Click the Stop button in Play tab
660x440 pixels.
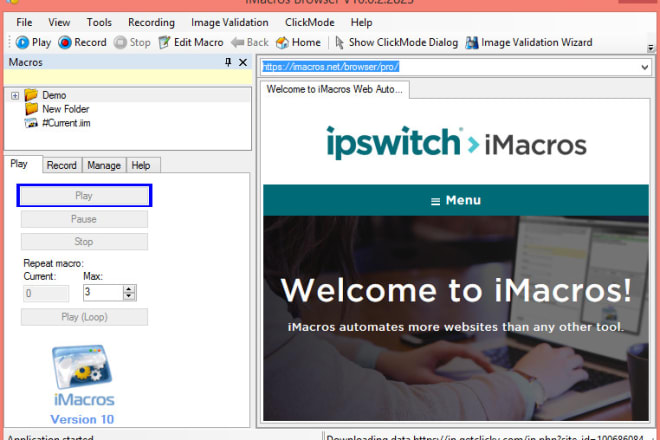tap(84, 242)
